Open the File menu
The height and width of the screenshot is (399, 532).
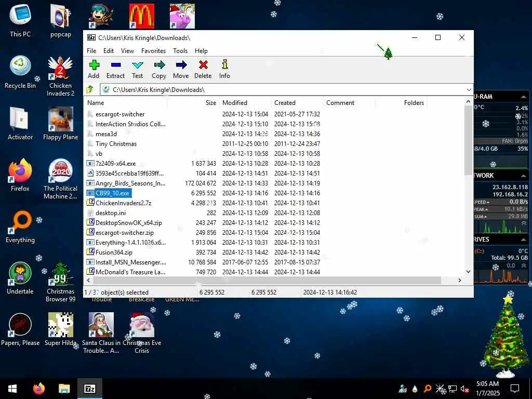(x=91, y=50)
